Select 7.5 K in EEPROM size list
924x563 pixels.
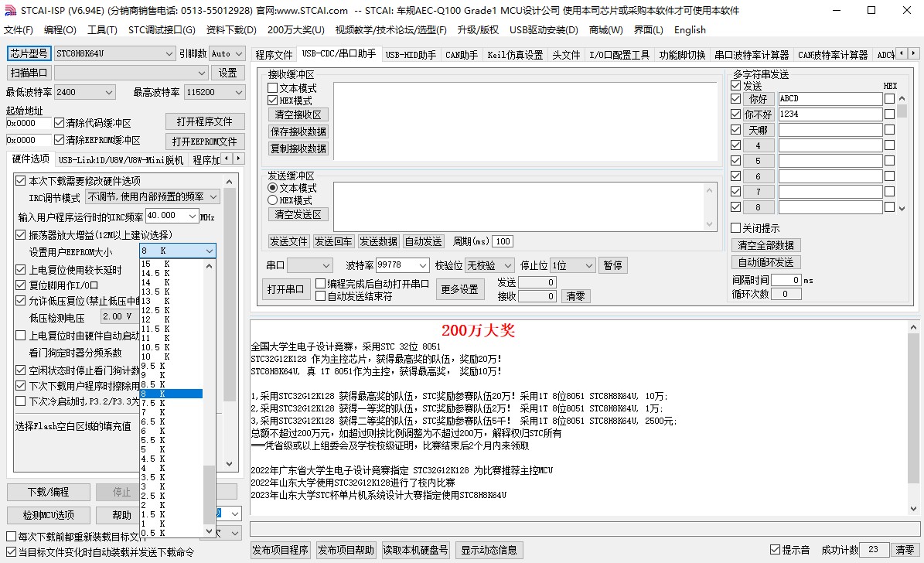[x=171, y=403]
